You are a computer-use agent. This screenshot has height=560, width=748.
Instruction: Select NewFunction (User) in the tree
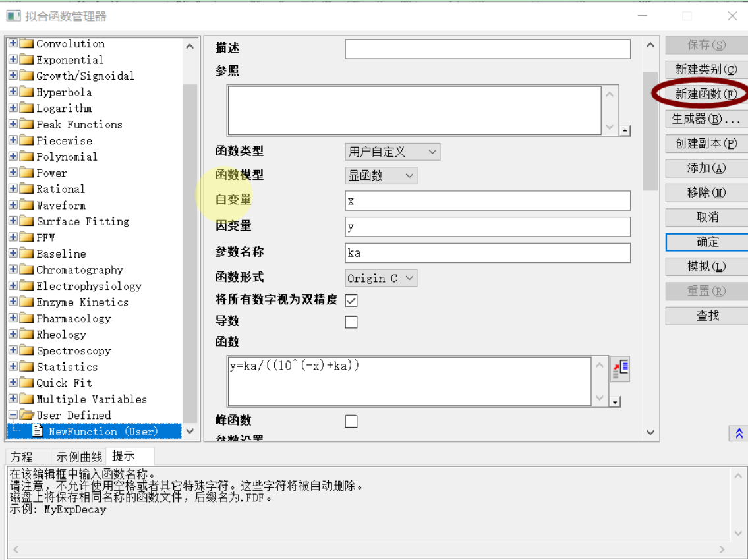[x=103, y=432]
